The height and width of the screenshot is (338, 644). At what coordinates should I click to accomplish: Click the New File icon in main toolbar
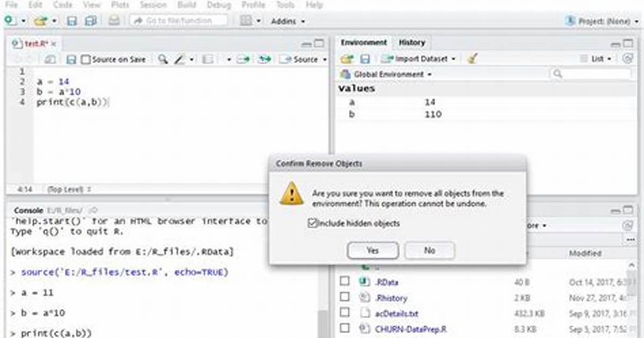click(x=10, y=20)
